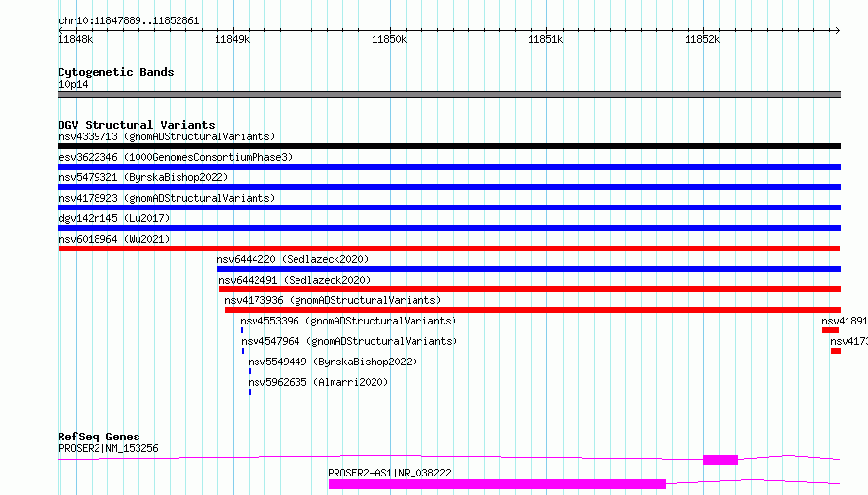
Task: Click the small blue nsv4547964 marker
Action: pos(243,351)
